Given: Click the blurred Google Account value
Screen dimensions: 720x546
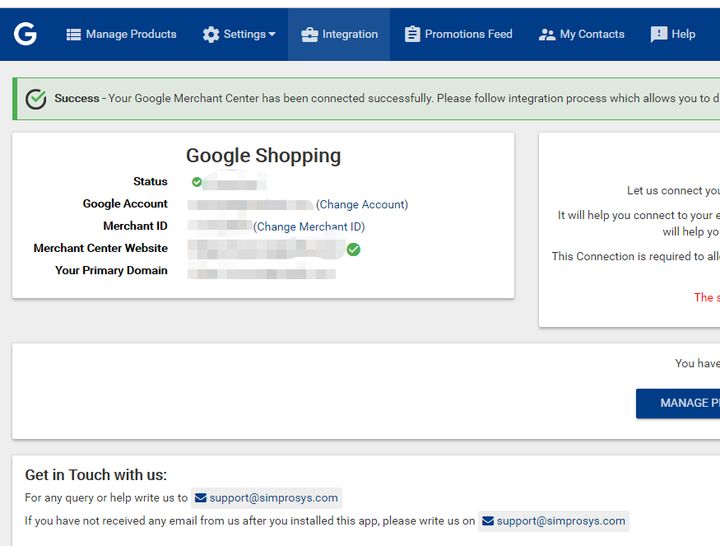Looking at the screenshot, I should coord(251,205).
